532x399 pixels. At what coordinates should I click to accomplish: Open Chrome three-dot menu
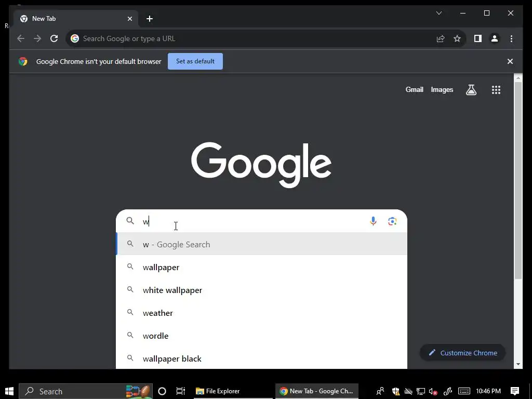(511, 38)
